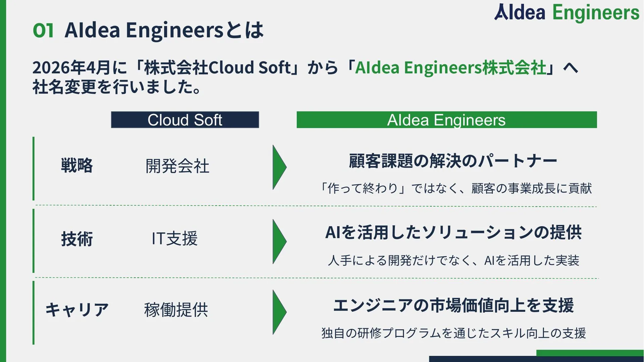Click the green arrow in the 技術 row
The height and width of the screenshot is (362, 644).
(279, 241)
